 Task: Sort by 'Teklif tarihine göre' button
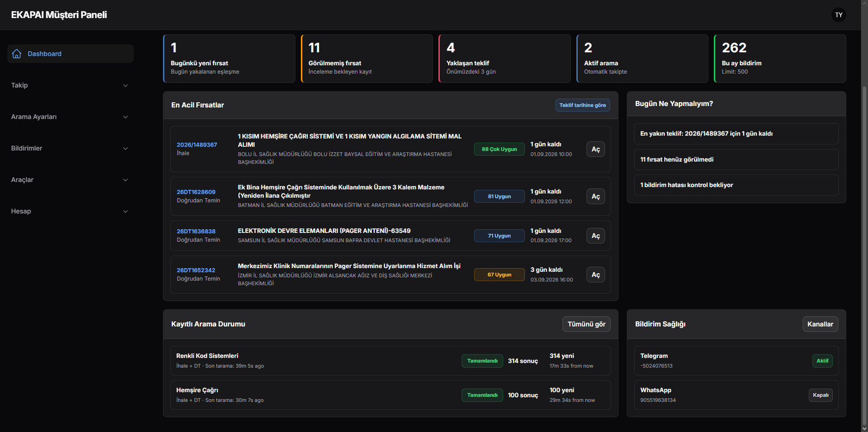(582, 105)
